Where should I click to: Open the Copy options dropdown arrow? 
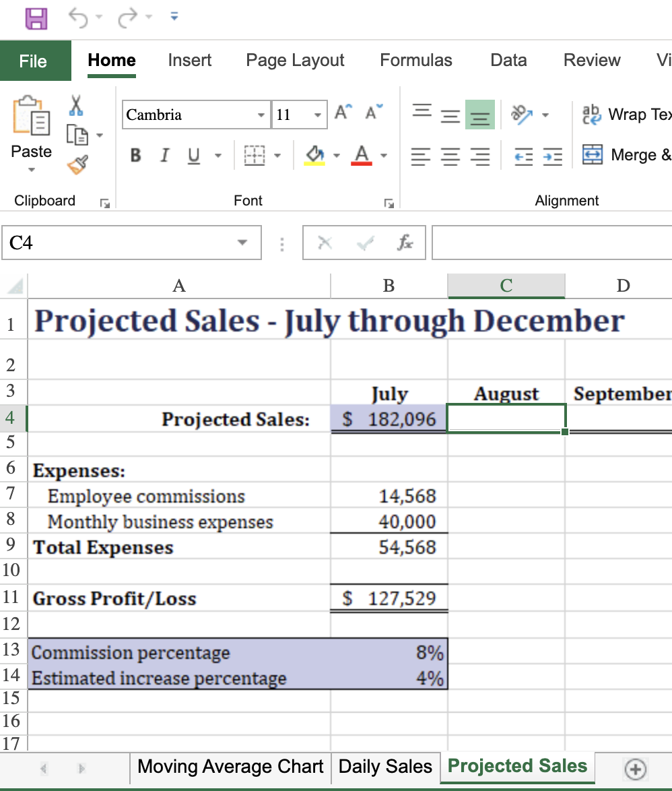[x=100, y=135]
